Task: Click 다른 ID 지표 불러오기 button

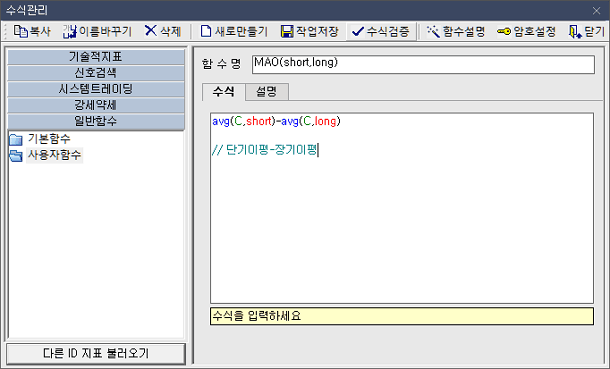Action: (96, 353)
